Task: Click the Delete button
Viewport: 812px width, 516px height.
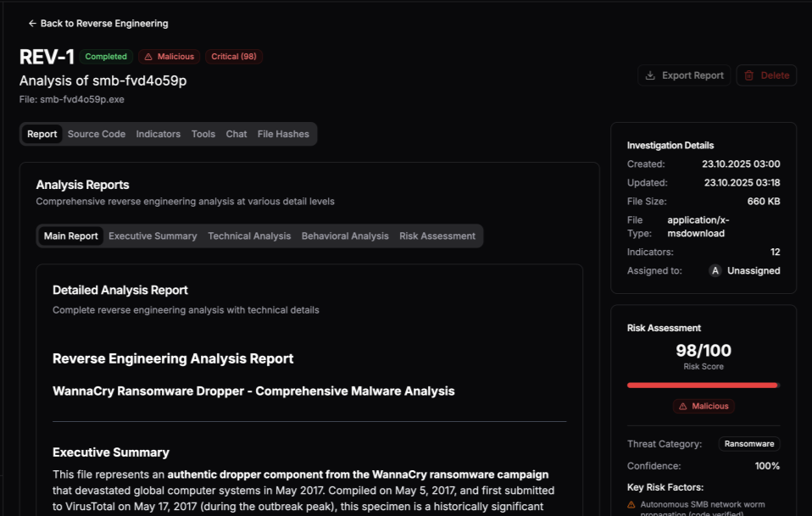Action: click(766, 75)
